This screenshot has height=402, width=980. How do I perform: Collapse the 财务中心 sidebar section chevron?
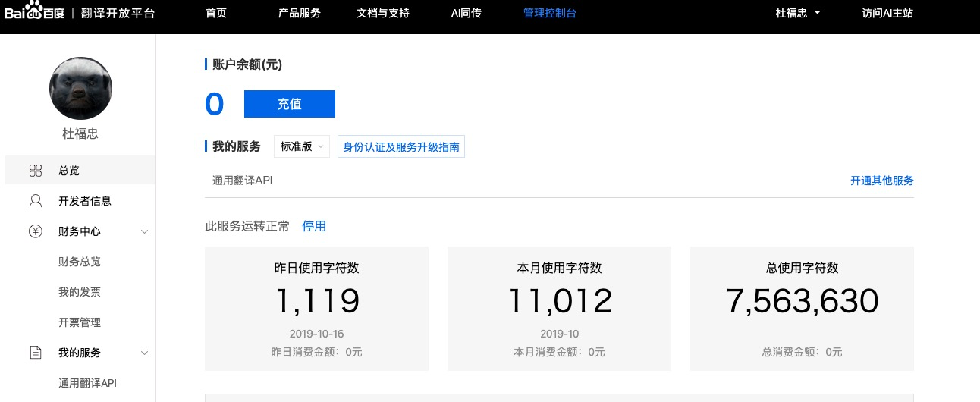pyautogui.click(x=144, y=231)
